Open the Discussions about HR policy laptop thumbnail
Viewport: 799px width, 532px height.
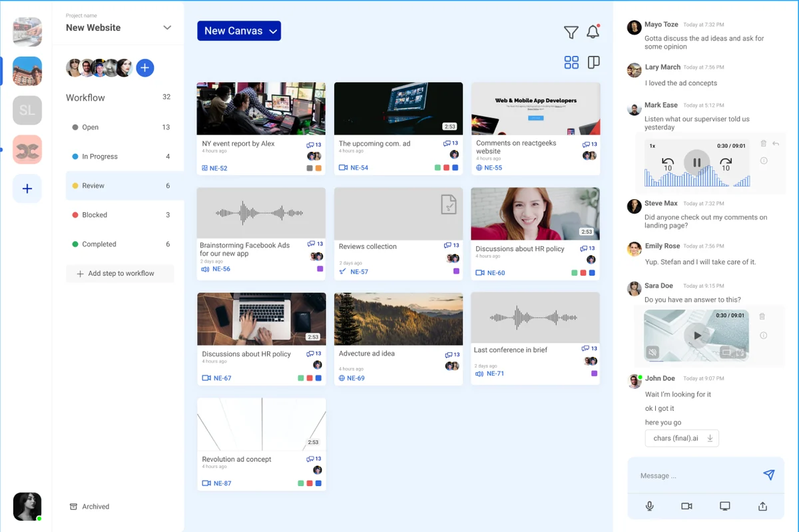[262, 319]
